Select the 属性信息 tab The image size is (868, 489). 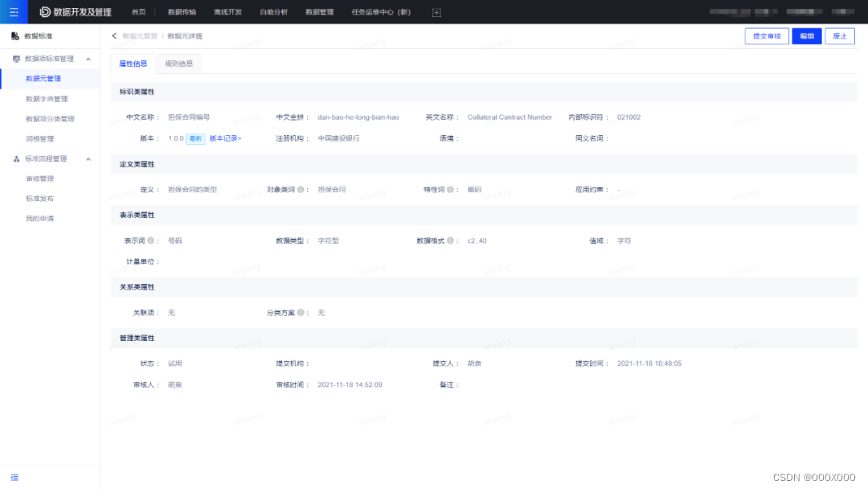click(133, 64)
